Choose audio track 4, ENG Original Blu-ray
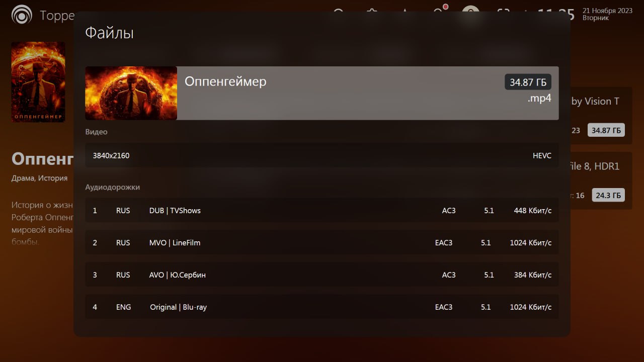This screenshot has height=362, width=644. (x=321, y=307)
